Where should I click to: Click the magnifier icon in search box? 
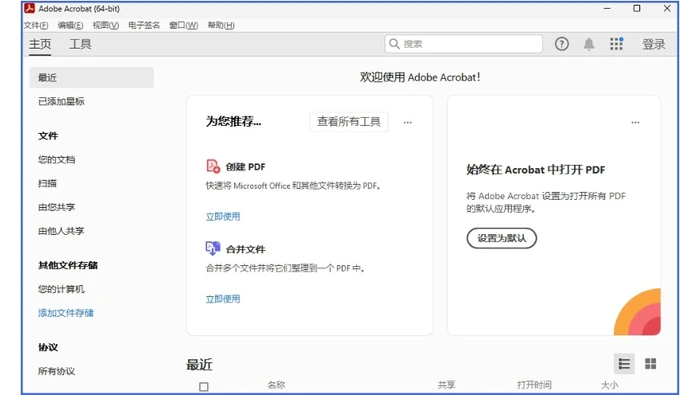point(394,44)
